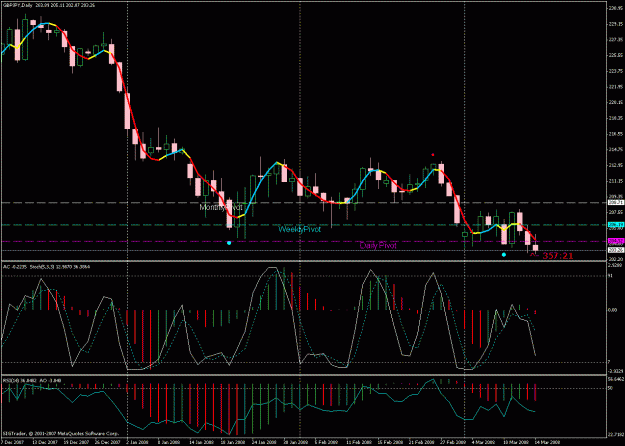Click the cyan dot below the 10 Mar candle
The height and width of the screenshot is (446, 625).
pos(504,254)
